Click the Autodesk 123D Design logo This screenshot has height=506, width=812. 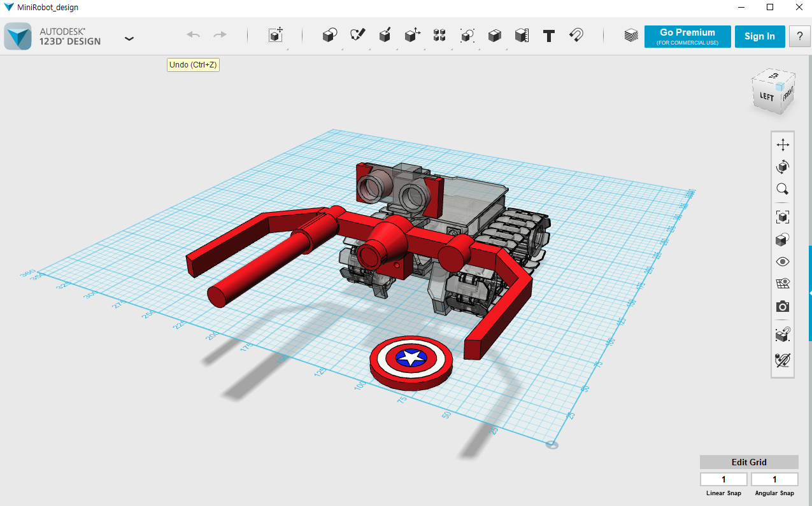17,36
